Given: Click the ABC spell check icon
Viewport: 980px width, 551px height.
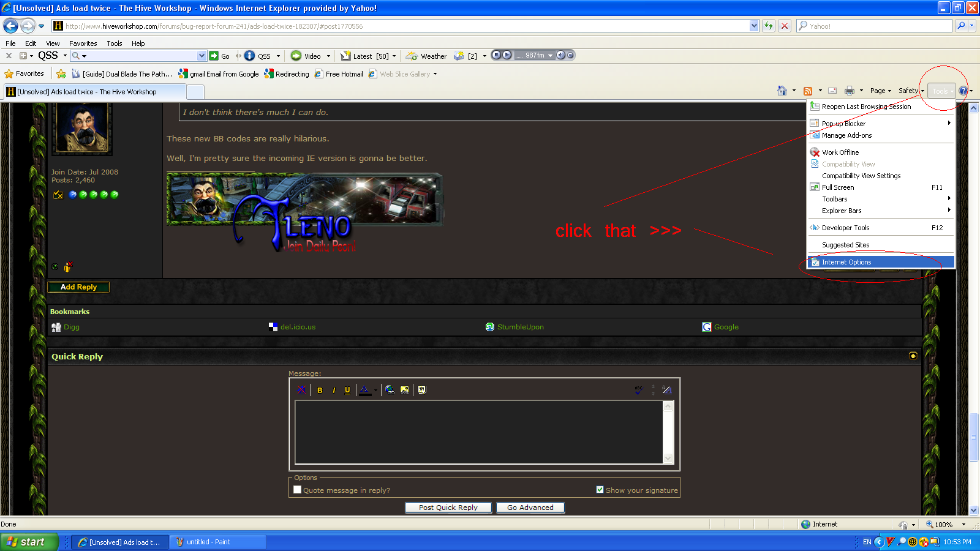Looking at the screenshot, I should click(x=639, y=390).
